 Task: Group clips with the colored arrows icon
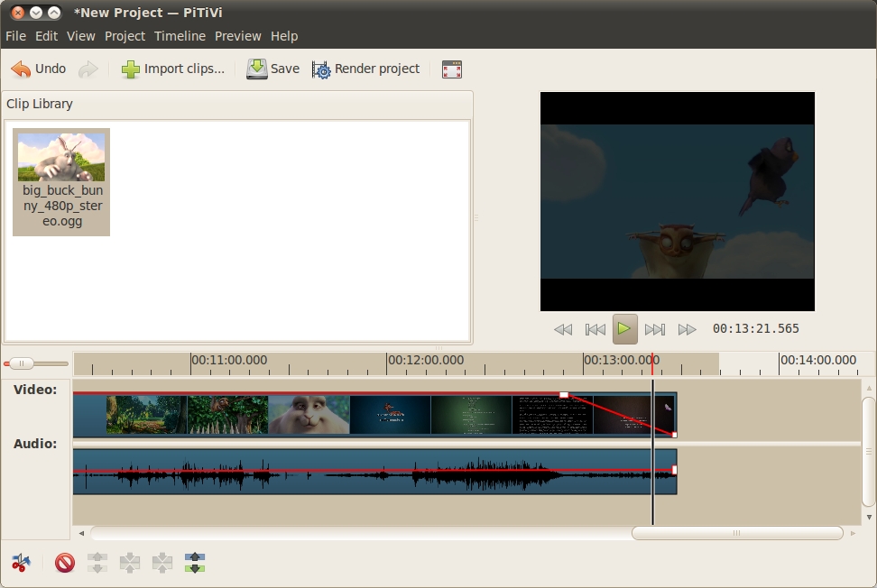pyautogui.click(x=194, y=562)
